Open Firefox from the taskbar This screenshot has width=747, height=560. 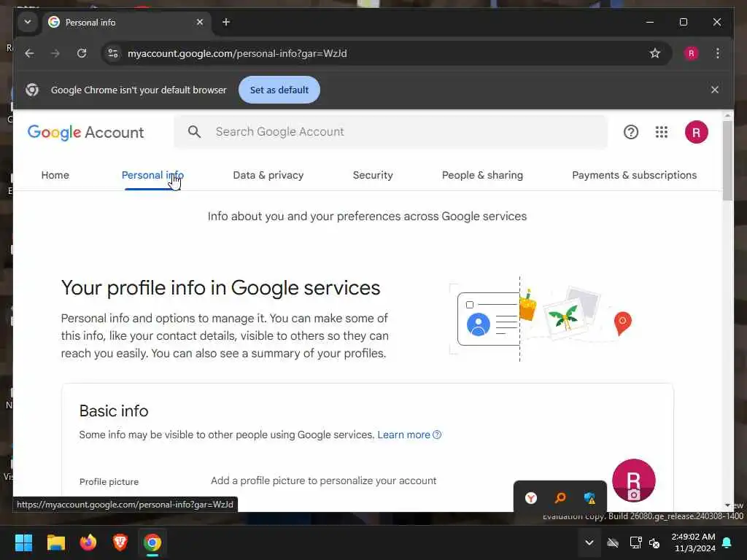pyautogui.click(x=88, y=542)
